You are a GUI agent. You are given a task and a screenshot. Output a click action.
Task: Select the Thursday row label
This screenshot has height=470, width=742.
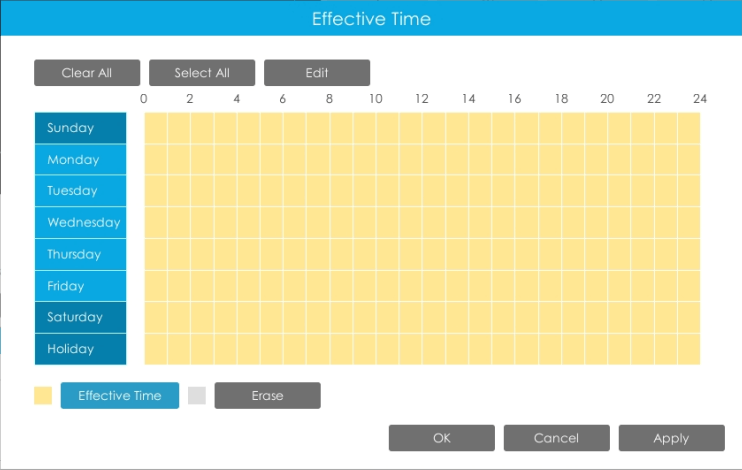point(80,254)
